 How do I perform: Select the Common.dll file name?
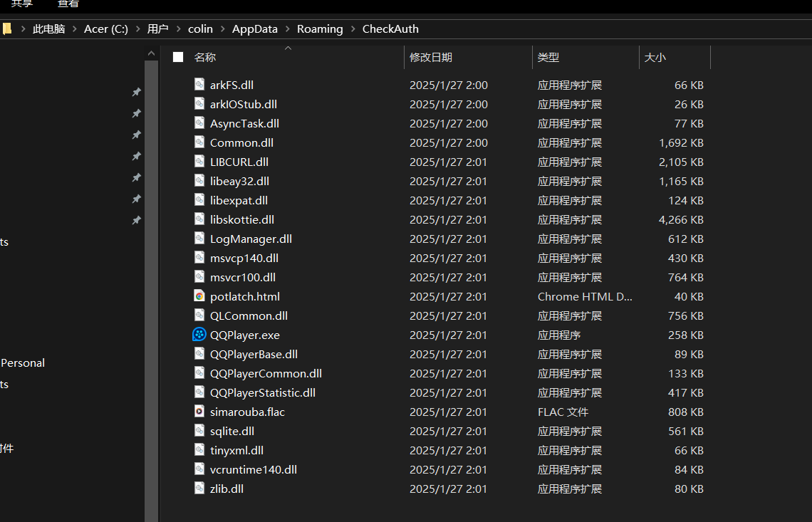click(x=241, y=142)
